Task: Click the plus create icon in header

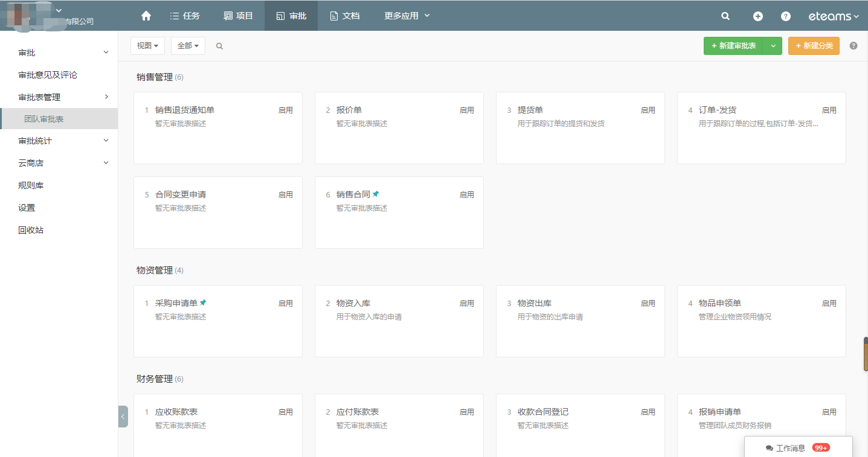Action: 757,16
